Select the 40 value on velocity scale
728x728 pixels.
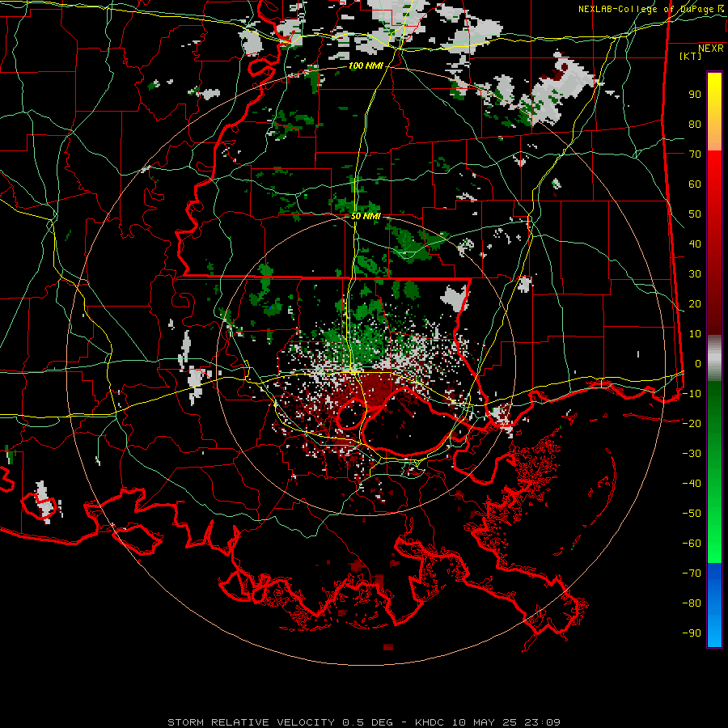(695, 244)
